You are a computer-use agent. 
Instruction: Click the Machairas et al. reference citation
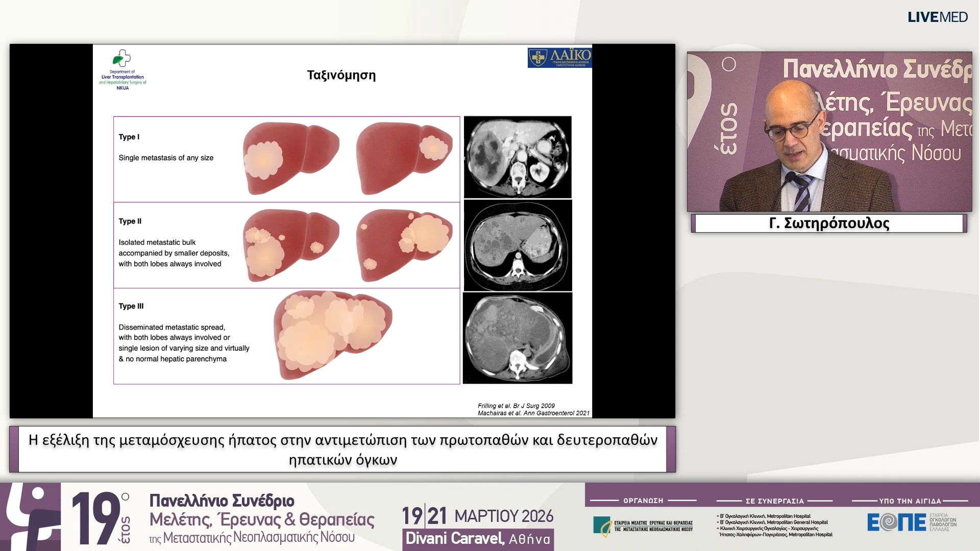point(533,413)
